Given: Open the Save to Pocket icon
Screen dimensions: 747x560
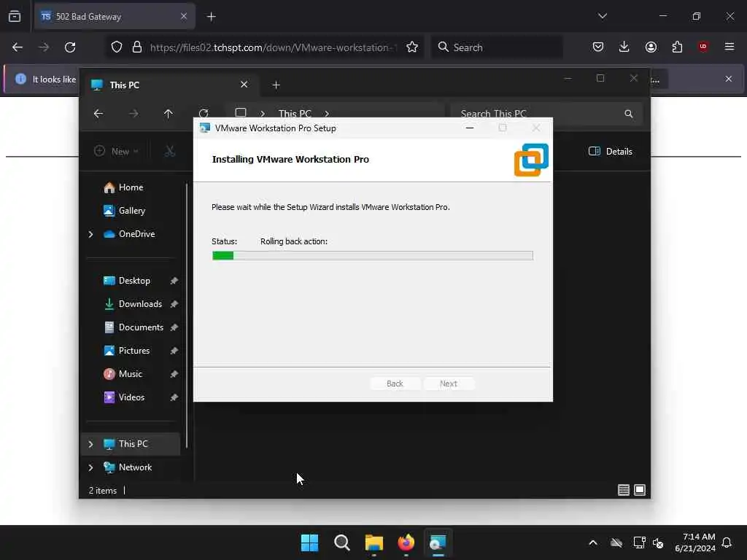Looking at the screenshot, I should pyautogui.click(x=598, y=47).
